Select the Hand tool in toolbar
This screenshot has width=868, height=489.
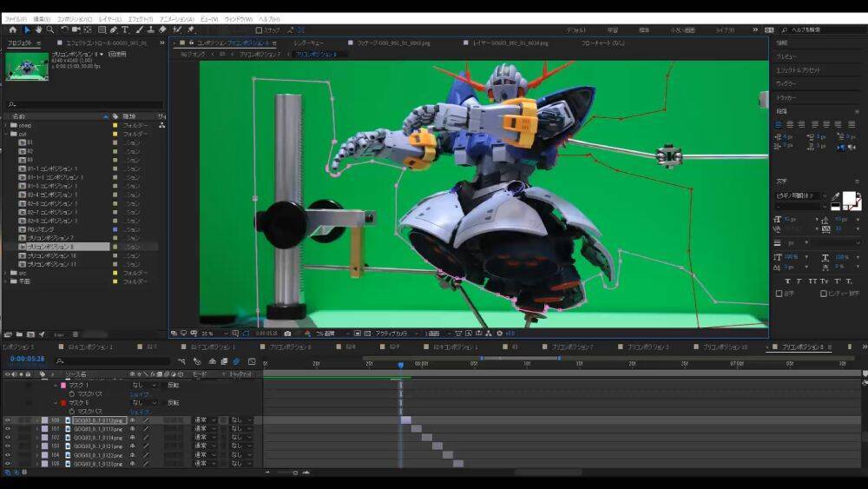click(x=38, y=30)
